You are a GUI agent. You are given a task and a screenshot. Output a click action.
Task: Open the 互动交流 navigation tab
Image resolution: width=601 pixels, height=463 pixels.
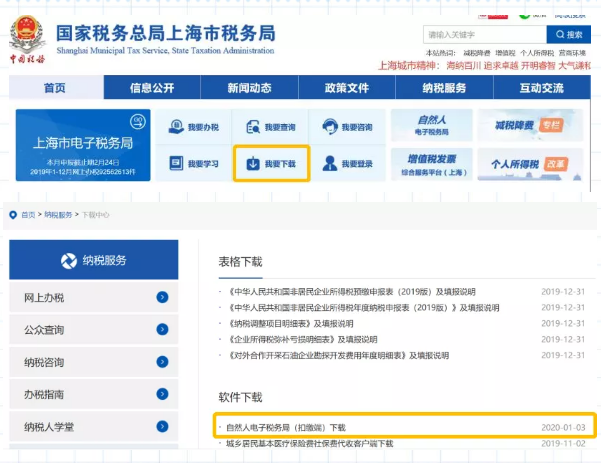[x=542, y=87]
